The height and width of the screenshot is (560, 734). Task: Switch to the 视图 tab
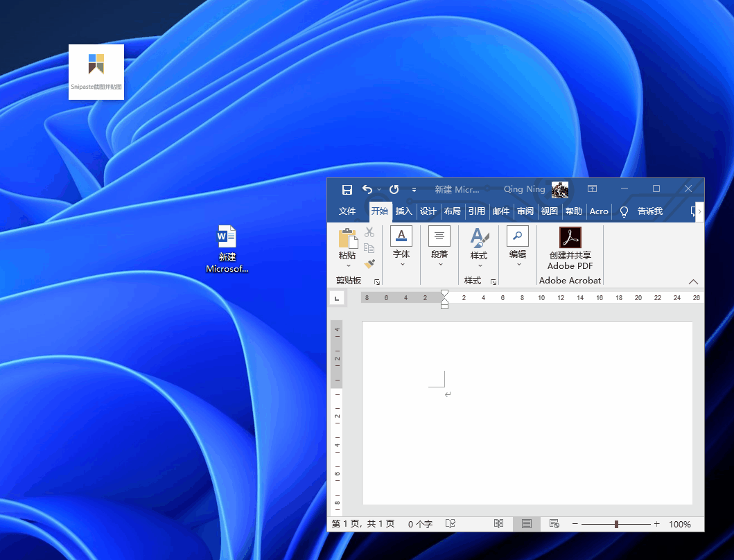point(550,211)
